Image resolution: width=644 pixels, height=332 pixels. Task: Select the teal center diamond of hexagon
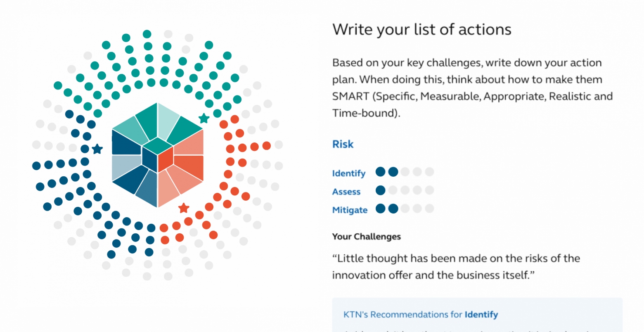(158, 146)
